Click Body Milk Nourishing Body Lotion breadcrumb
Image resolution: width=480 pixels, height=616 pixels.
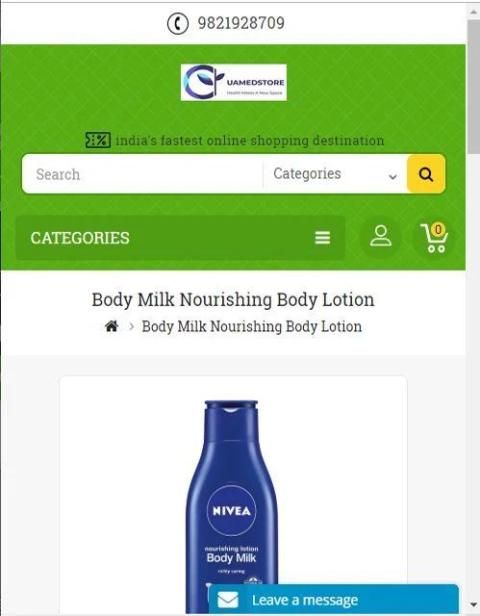[252, 326]
